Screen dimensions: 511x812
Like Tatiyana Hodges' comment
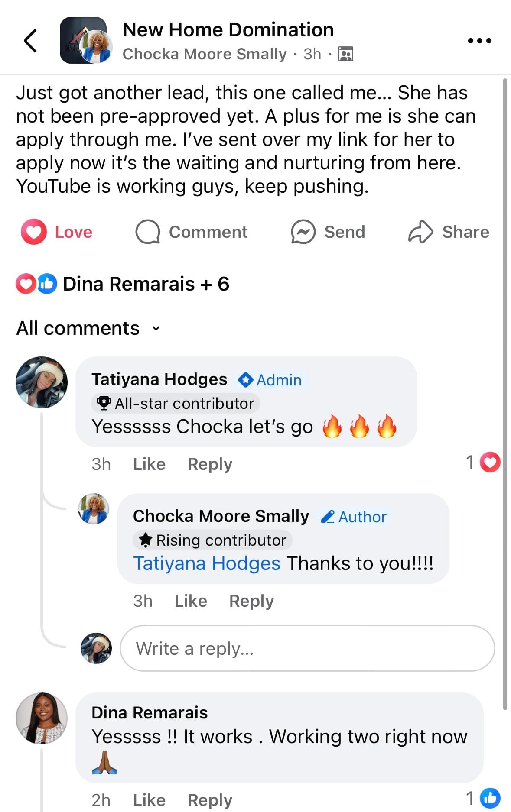pos(149,464)
